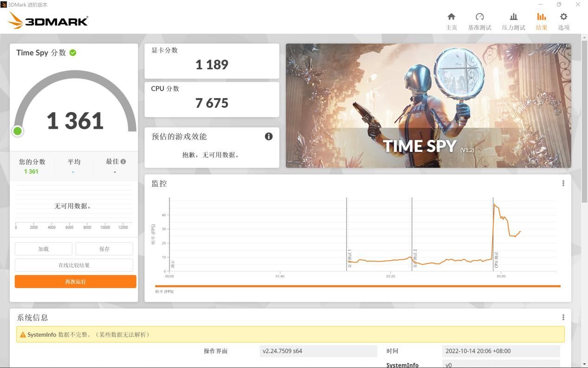Open the 主页 home tab
The image size is (588, 368).
(451, 22)
